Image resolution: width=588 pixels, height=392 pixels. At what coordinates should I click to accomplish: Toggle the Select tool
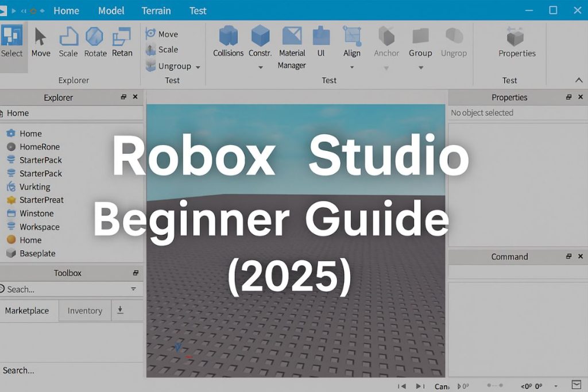click(x=12, y=41)
